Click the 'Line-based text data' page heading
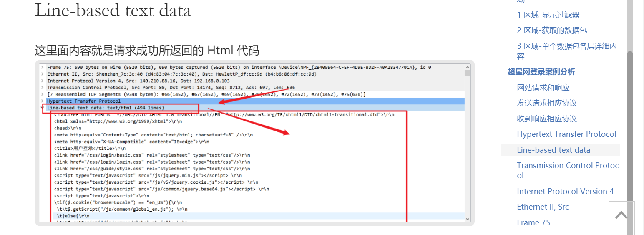644x235 pixels. click(x=113, y=10)
